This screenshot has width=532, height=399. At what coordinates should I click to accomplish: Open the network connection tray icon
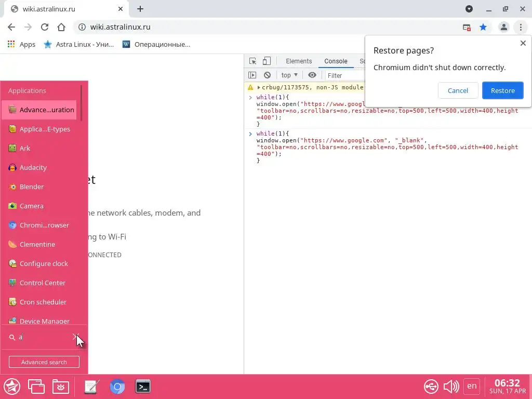pyautogui.click(x=431, y=387)
